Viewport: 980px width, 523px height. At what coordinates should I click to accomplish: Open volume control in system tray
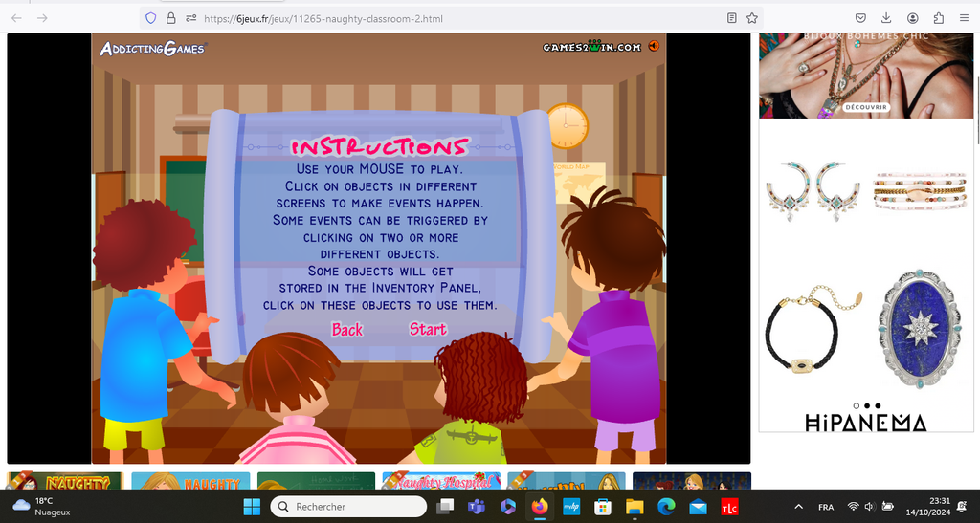point(869,506)
